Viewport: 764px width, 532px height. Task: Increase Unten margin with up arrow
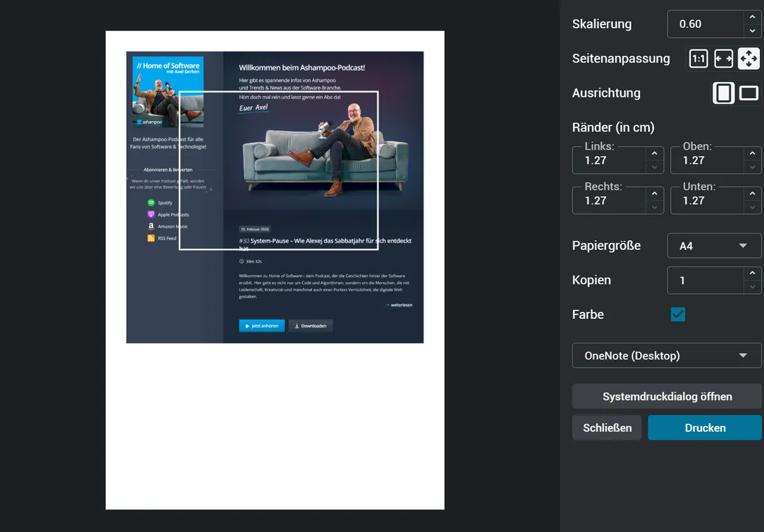pyautogui.click(x=752, y=194)
